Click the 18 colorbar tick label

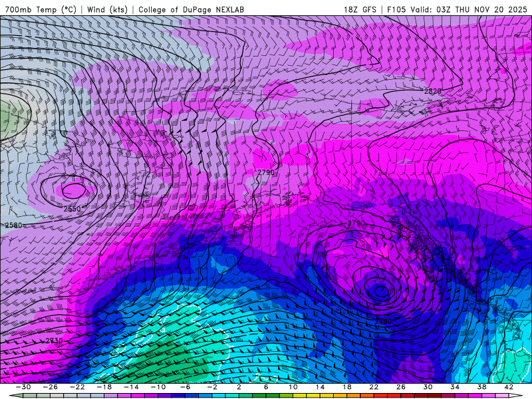(347, 387)
